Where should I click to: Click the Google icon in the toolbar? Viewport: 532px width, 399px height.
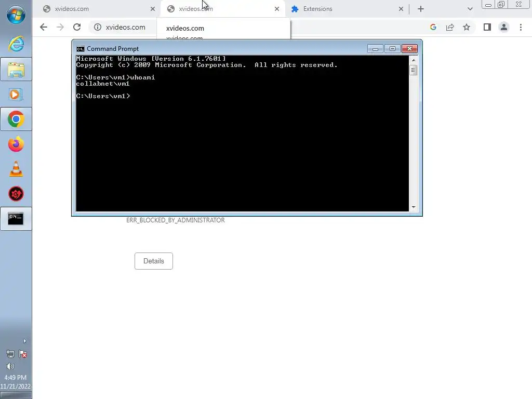pos(433,27)
